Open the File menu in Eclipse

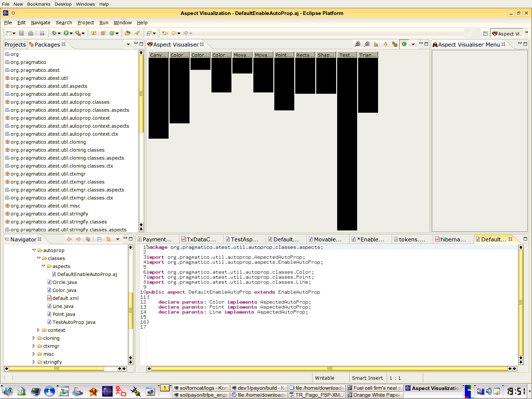click(x=8, y=23)
